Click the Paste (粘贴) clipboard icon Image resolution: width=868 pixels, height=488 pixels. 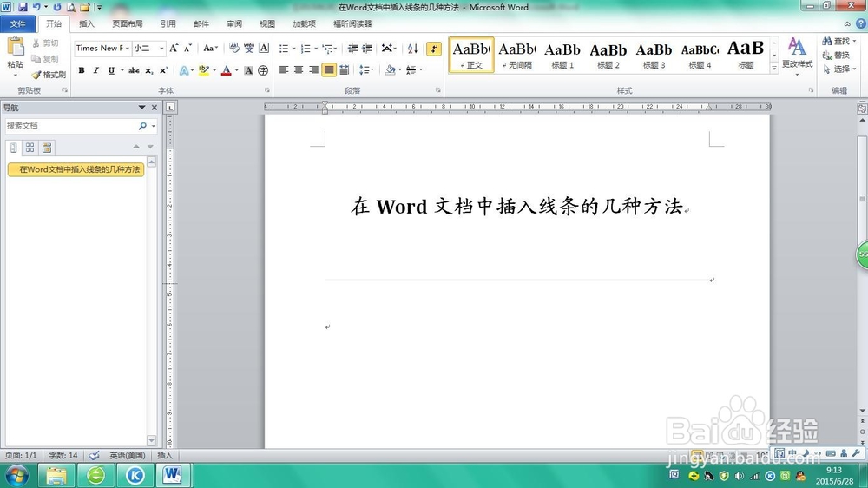tap(16, 48)
